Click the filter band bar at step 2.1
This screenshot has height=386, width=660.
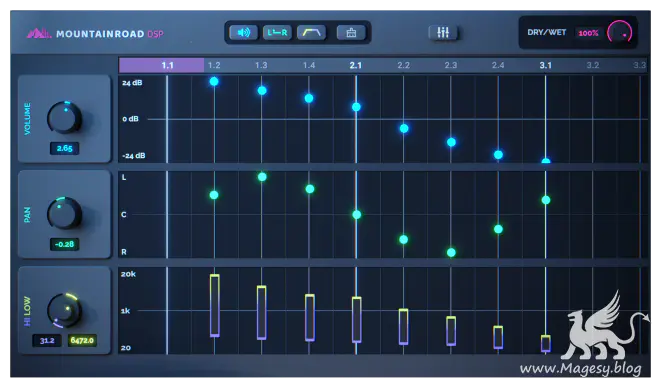(357, 319)
